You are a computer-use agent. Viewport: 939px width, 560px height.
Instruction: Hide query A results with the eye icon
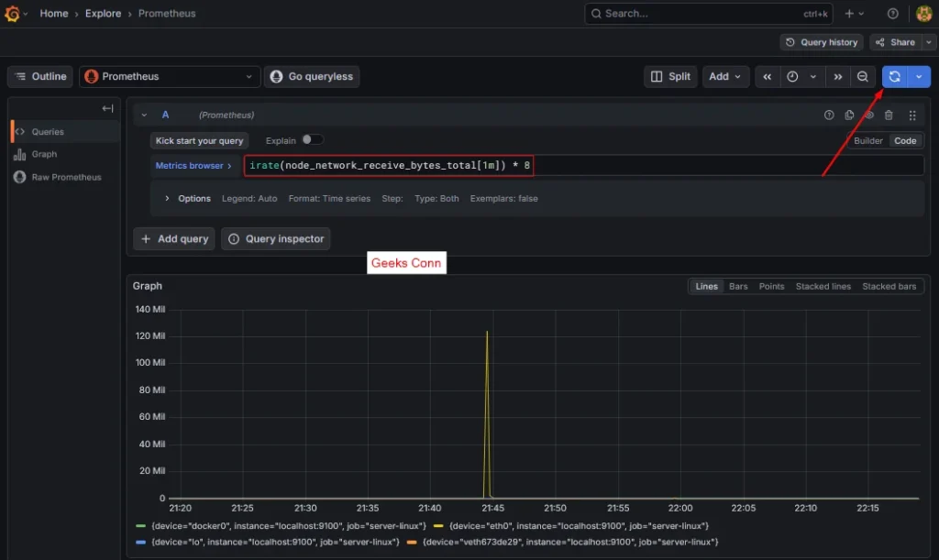[x=869, y=115]
